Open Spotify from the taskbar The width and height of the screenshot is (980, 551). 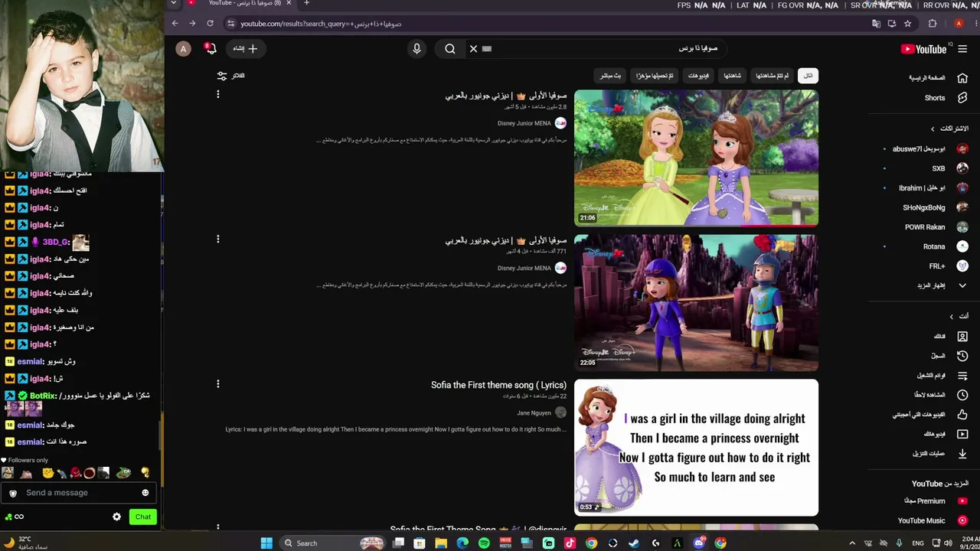tap(484, 543)
